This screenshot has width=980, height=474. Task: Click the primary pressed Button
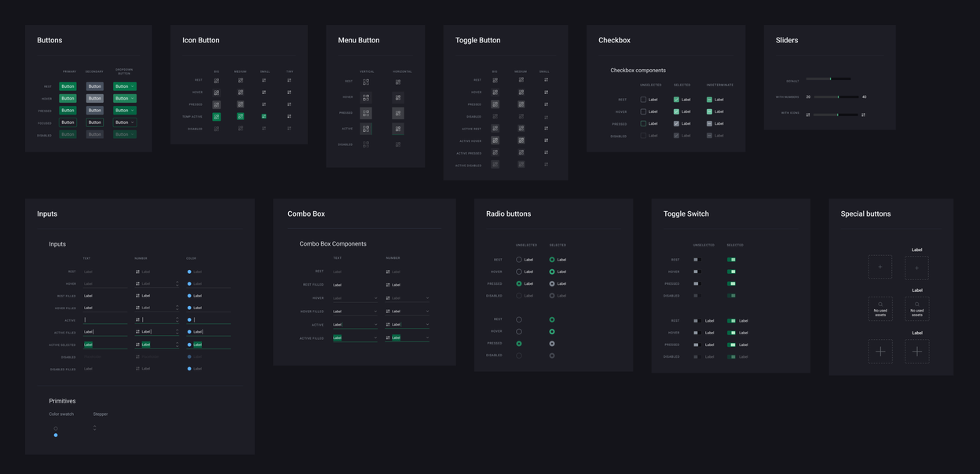(68, 111)
